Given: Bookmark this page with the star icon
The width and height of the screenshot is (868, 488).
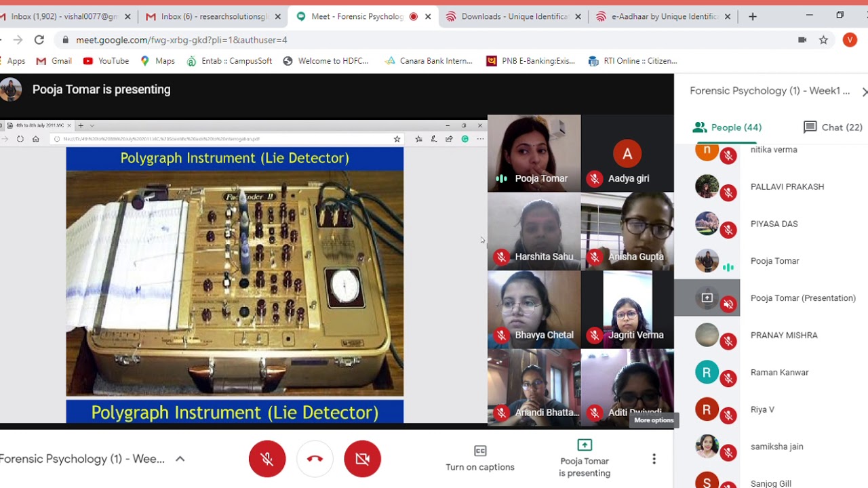Looking at the screenshot, I should click(x=823, y=40).
